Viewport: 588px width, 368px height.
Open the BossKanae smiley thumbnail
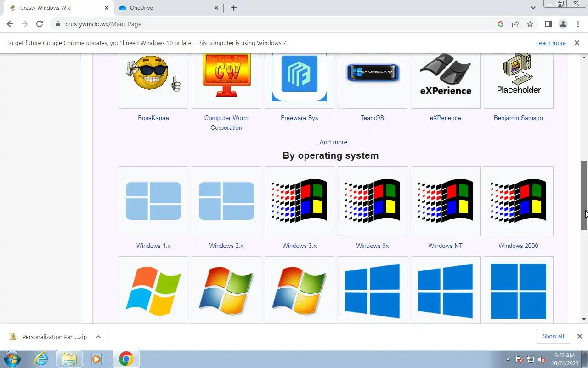[x=153, y=74]
